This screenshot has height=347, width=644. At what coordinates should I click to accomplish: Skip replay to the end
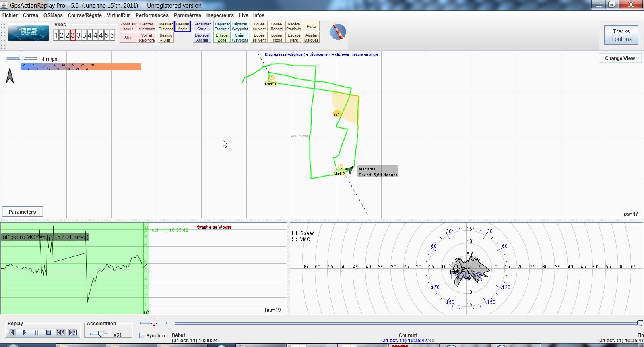click(x=73, y=332)
